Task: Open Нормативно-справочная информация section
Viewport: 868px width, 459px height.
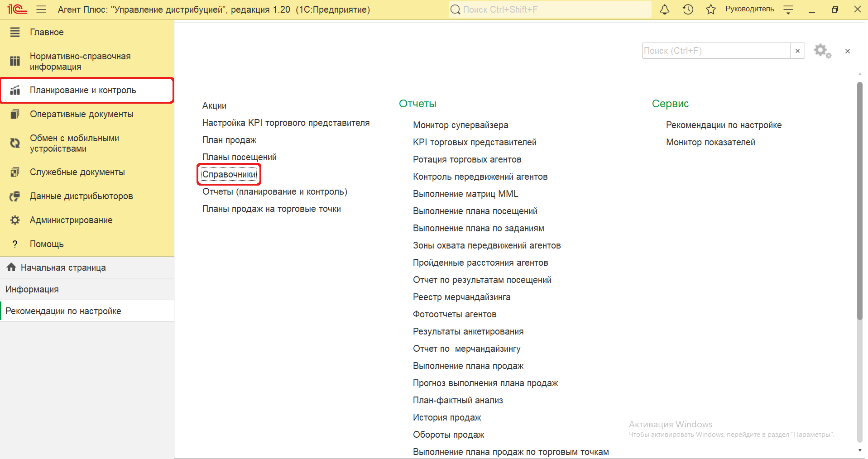Action: (x=80, y=62)
